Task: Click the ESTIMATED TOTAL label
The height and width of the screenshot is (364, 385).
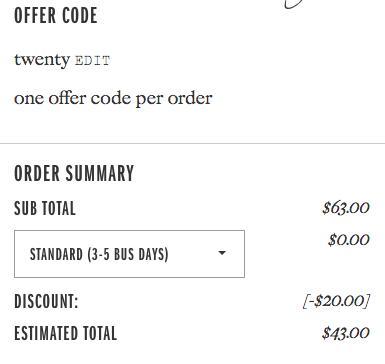Action: click(66, 333)
